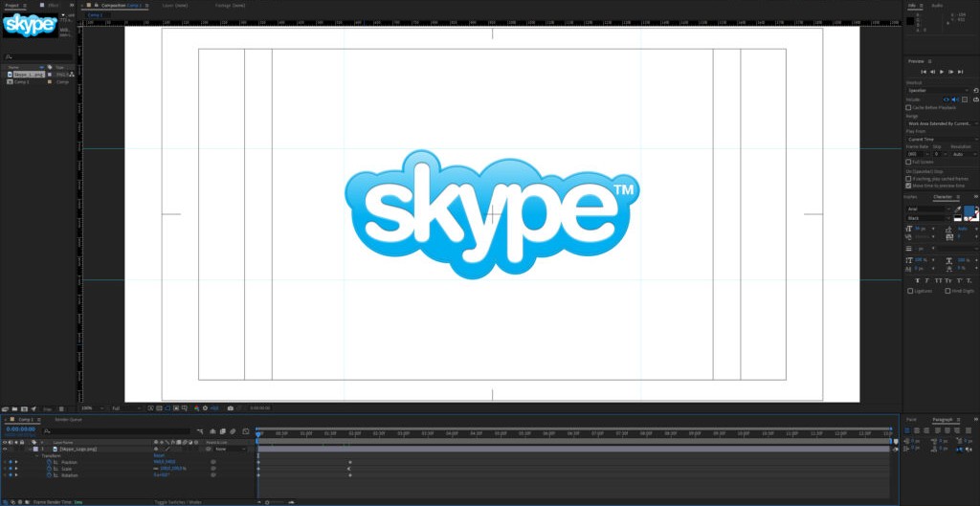The image size is (980, 506).
Task: Select the Paragraph panel tab
Action: point(943,420)
